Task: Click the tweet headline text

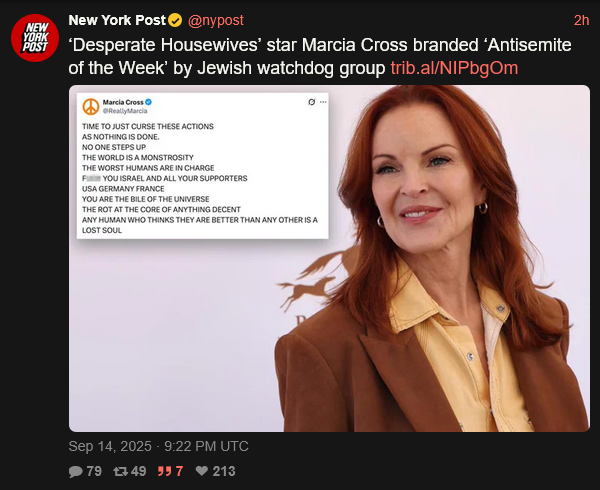Action: pos(320,56)
